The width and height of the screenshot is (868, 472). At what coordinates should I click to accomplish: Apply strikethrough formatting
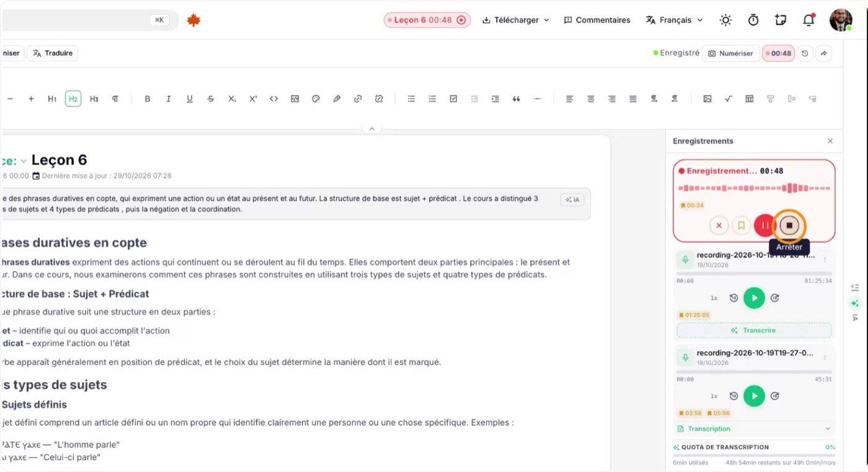tap(211, 99)
